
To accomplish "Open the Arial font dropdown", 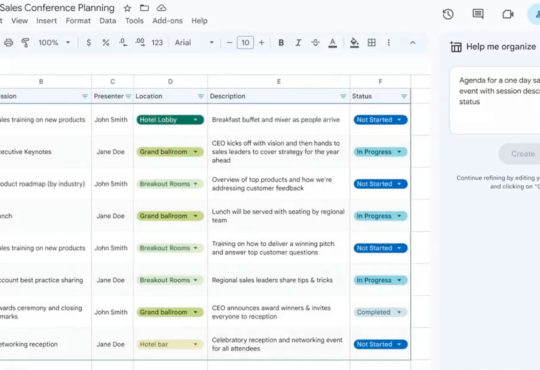I will (194, 43).
